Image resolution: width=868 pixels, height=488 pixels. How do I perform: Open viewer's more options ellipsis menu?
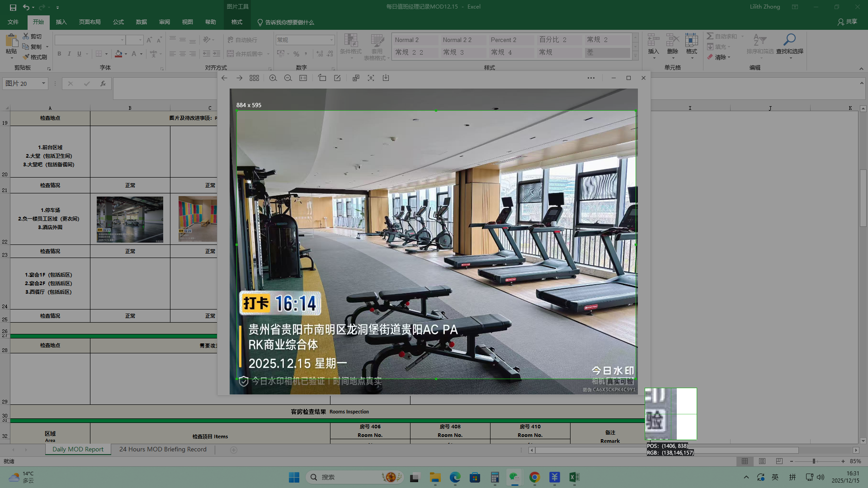[x=591, y=78]
